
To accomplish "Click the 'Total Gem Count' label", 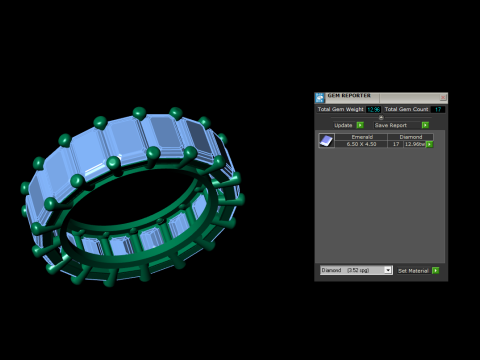I will [406, 109].
